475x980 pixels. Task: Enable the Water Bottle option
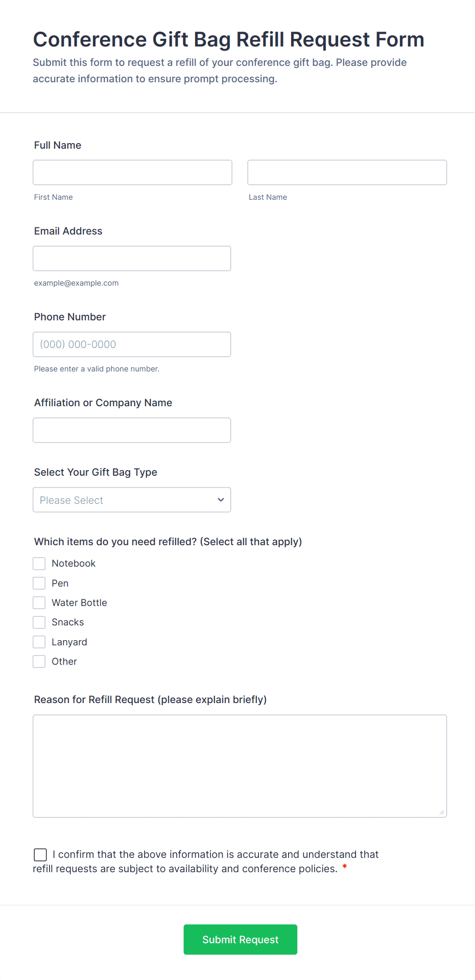click(39, 603)
